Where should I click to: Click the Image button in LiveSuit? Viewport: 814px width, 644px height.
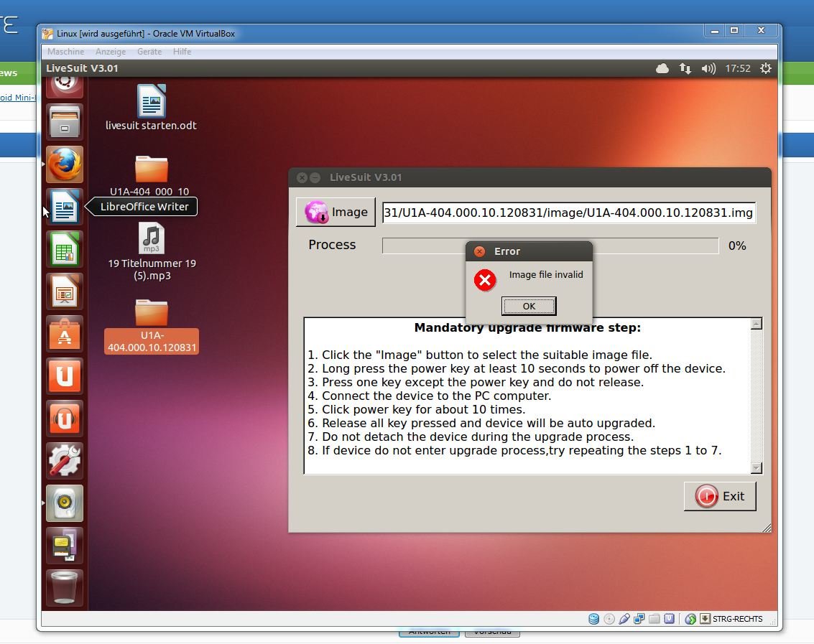[336, 212]
